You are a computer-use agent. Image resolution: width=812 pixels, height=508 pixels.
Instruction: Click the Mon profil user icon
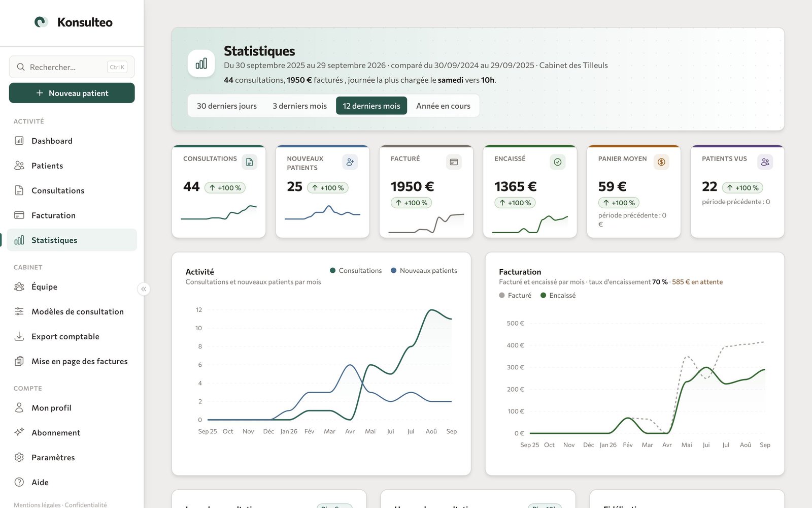click(x=19, y=407)
